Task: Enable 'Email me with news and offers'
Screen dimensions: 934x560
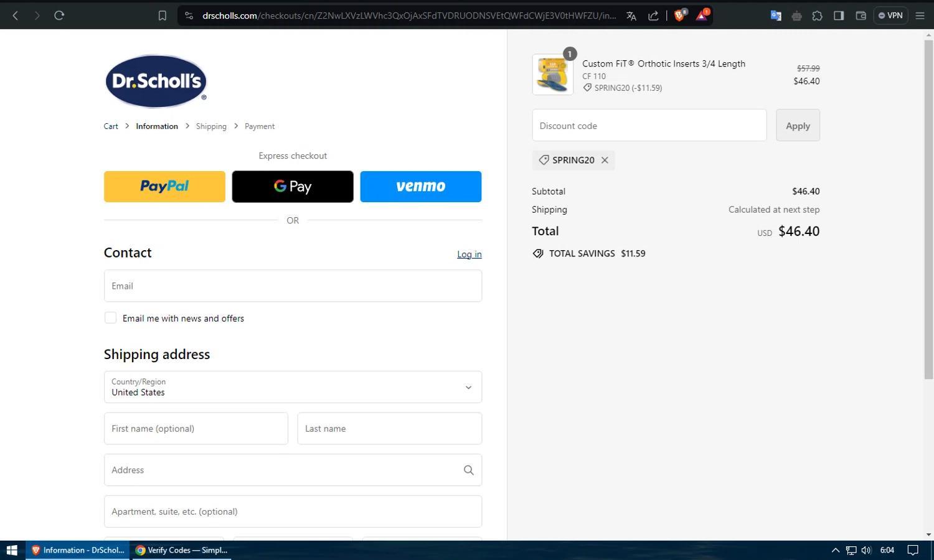Action: (110, 318)
